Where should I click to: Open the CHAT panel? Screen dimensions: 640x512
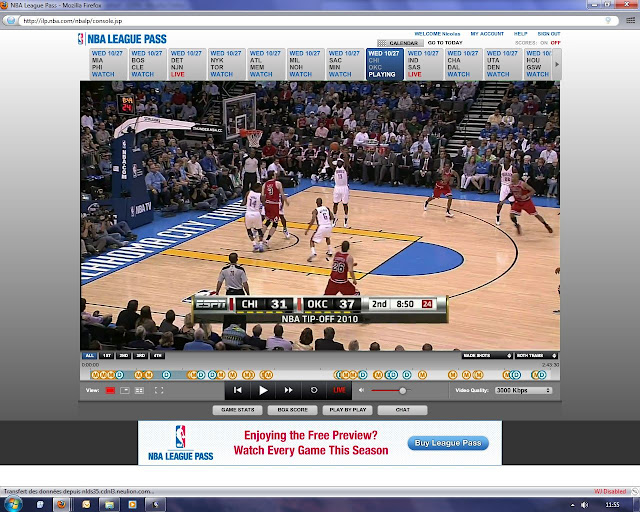pos(402,410)
